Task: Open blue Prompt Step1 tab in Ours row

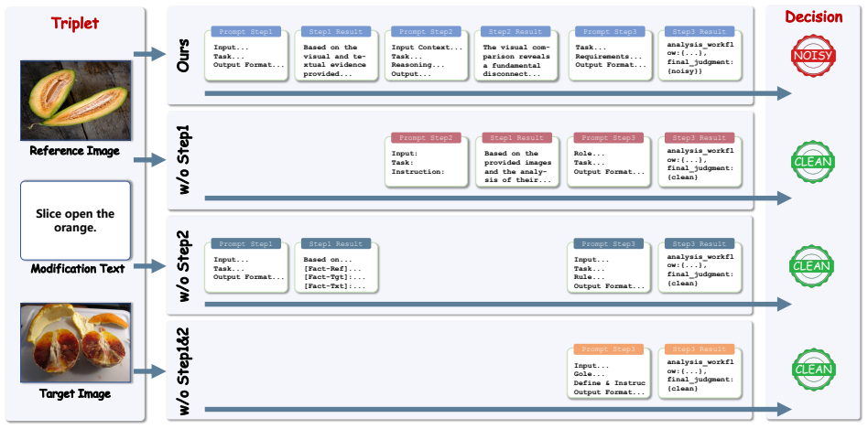Action: [245, 32]
